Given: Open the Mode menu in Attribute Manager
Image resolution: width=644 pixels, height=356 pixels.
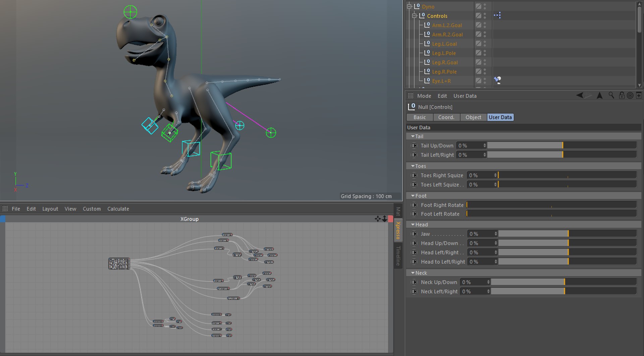Looking at the screenshot, I should (424, 96).
